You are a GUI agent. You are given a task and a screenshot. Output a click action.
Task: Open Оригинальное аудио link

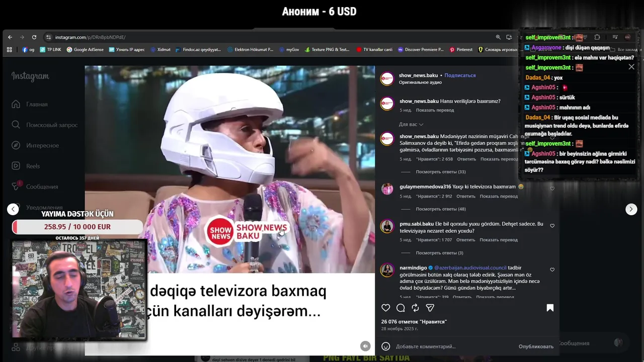[x=420, y=82]
